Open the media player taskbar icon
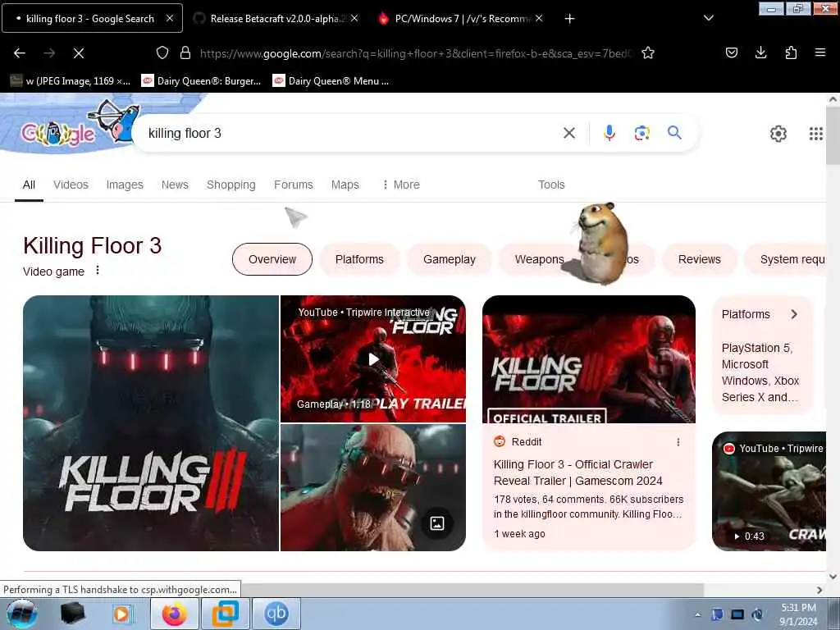This screenshot has width=840, height=630. click(121, 614)
